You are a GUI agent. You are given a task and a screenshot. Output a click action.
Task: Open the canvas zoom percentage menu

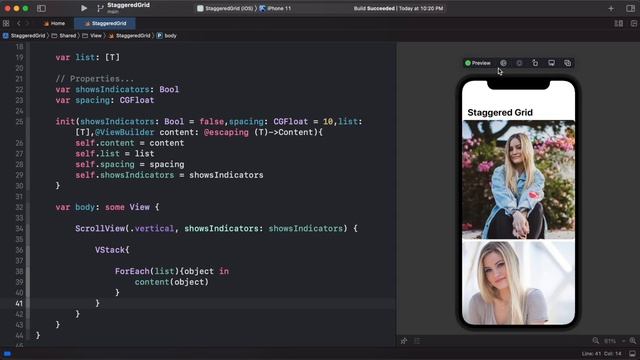(x=613, y=341)
